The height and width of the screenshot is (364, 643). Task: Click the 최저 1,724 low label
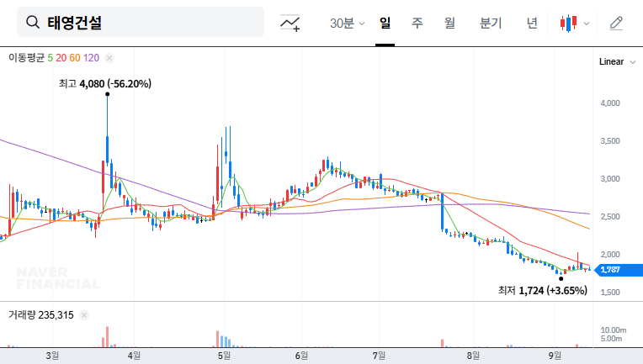543,291
